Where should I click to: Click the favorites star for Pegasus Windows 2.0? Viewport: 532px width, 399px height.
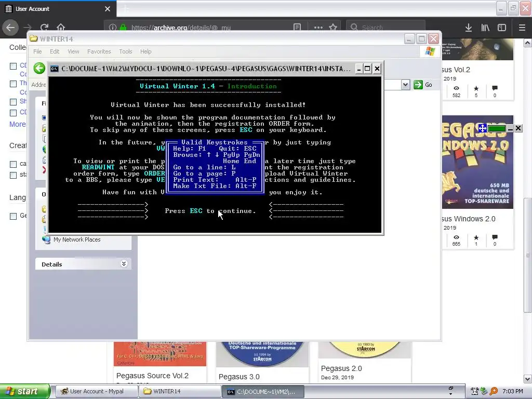click(x=476, y=237)
